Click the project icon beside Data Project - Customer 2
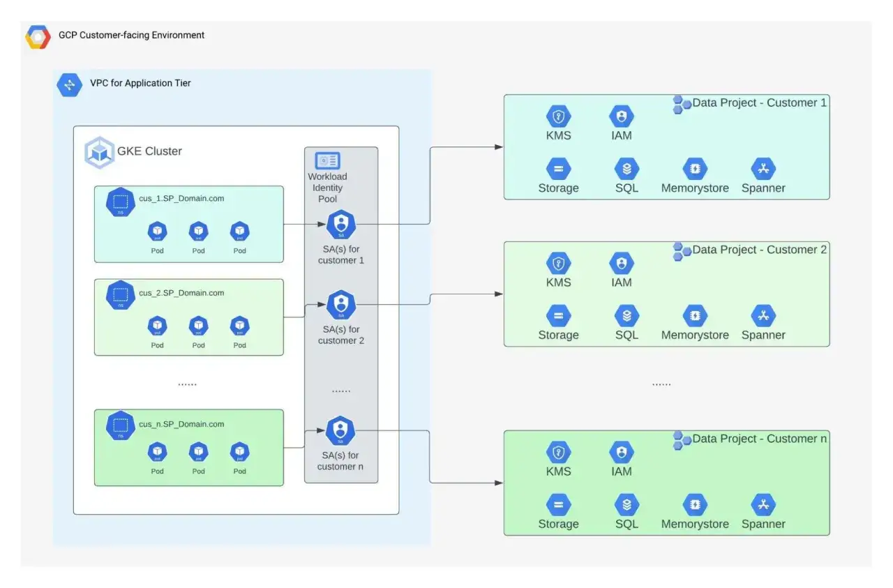Viewport: 893px width, 588px height. click(682, 252)
